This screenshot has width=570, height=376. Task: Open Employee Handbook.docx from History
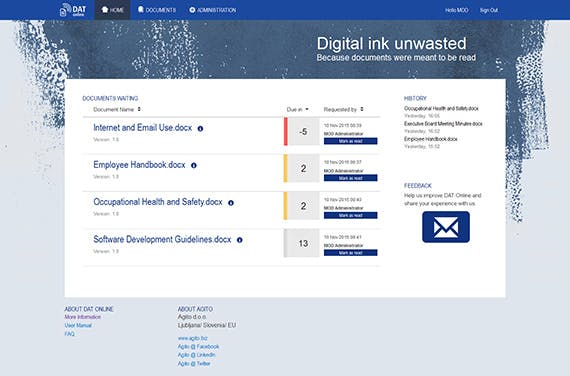pos(431,139)
